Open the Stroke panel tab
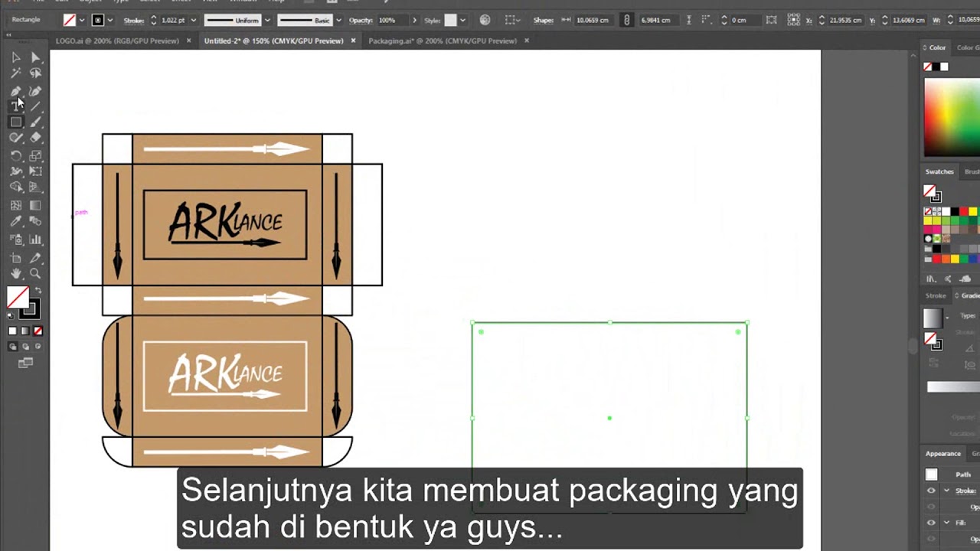980x551 pixels. [936, 295]
